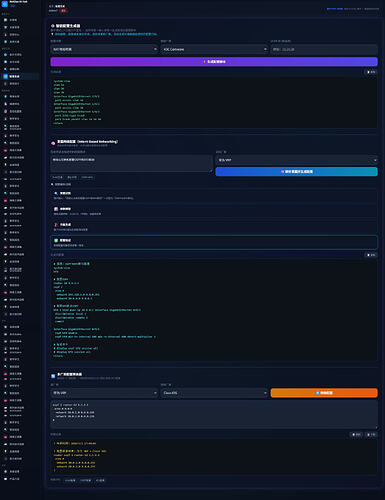The height and width of the screenshot is (500, 385).
Task: Copy the cyan OSPF generated config output
Action: (x=371, y=255)
